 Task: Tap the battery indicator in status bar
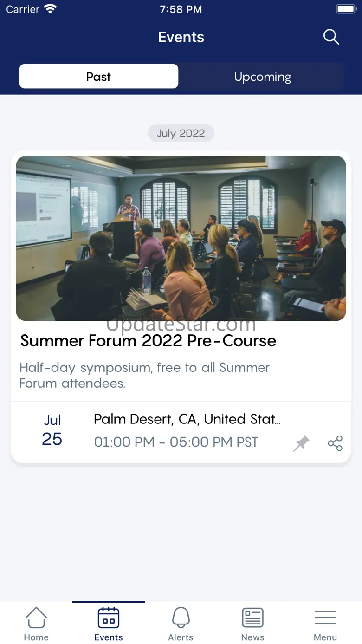[346, 9]
